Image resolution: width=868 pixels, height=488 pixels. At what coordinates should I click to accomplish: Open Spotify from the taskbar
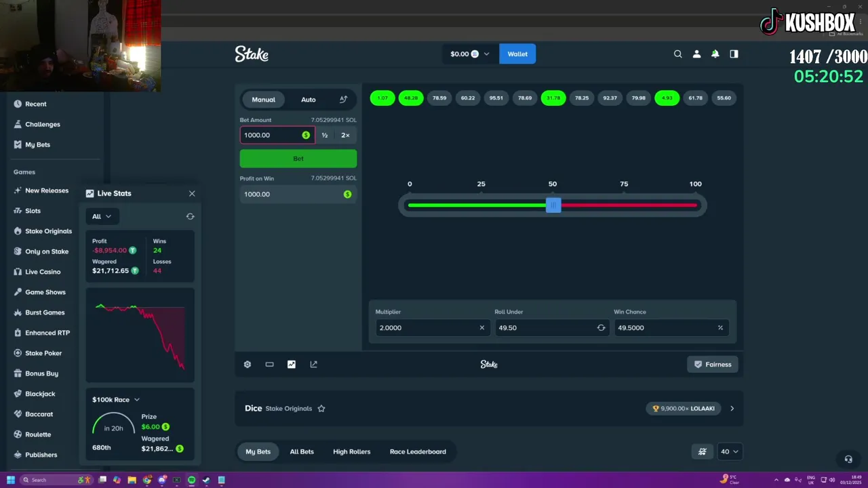[191, 480]
